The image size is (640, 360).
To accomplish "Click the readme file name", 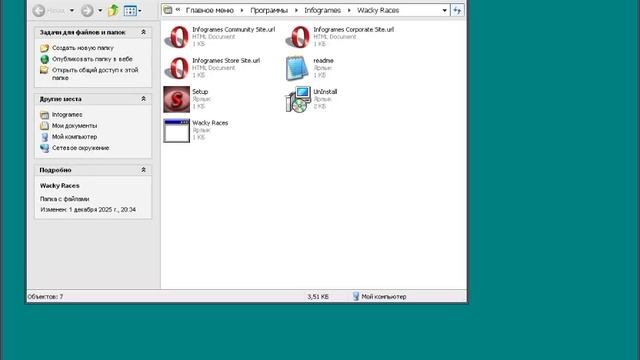I will (323, 60).
